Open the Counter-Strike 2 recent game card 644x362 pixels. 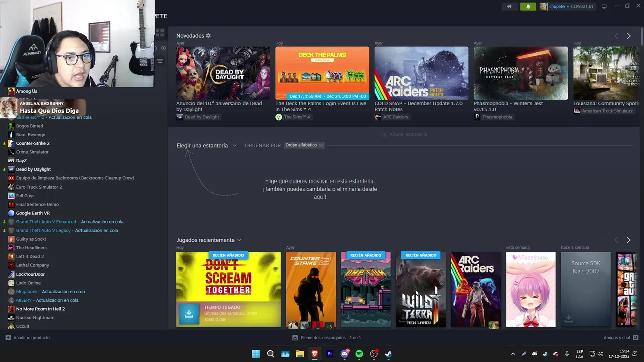[311, 290]
